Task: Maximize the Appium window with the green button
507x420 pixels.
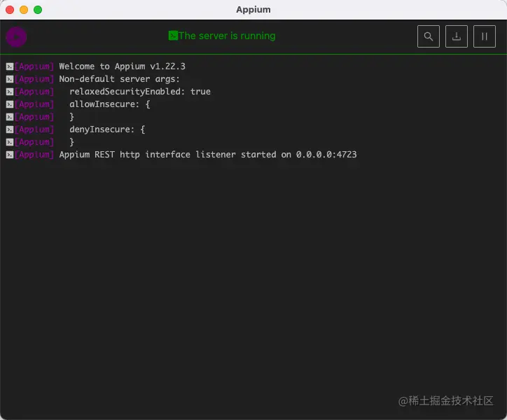Action: [x=38, y=10]
